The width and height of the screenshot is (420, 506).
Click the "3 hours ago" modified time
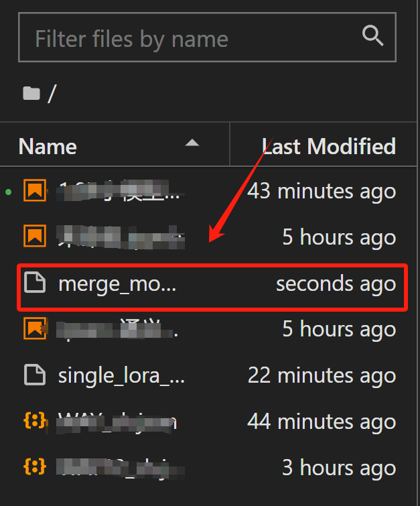(339, 466)
